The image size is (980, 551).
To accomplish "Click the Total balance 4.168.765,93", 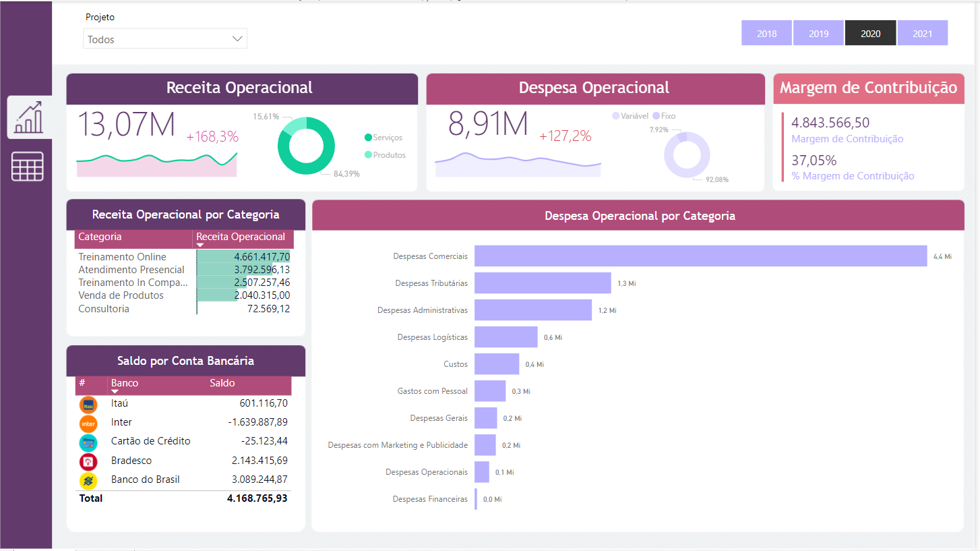I will [x=257, y=498].
